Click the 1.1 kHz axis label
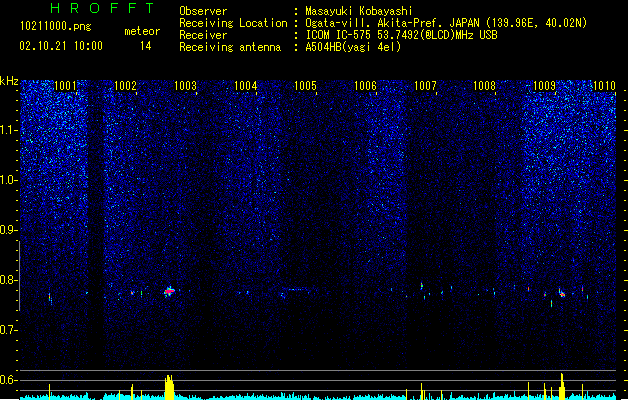 [x=8, y=130]
